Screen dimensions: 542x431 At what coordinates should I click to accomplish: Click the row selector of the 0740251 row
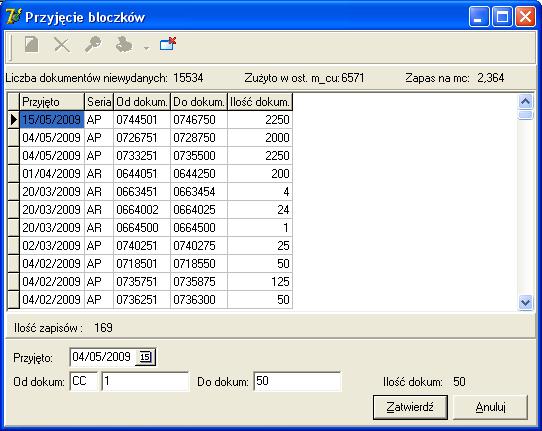coord(13,245)
